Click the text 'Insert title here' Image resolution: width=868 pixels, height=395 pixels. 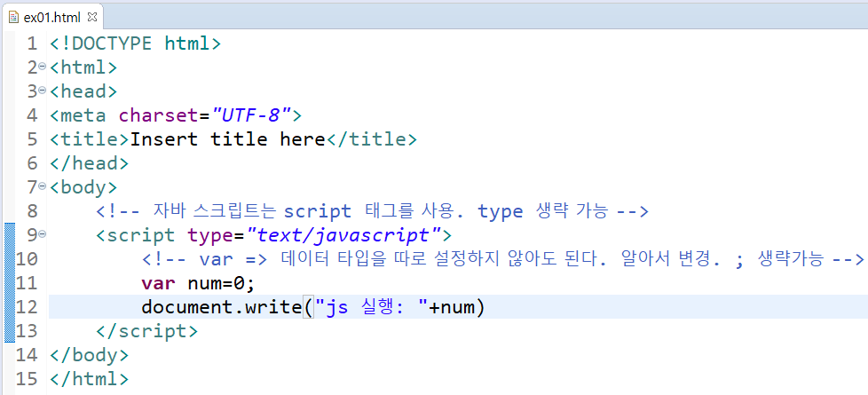(227, 139)
